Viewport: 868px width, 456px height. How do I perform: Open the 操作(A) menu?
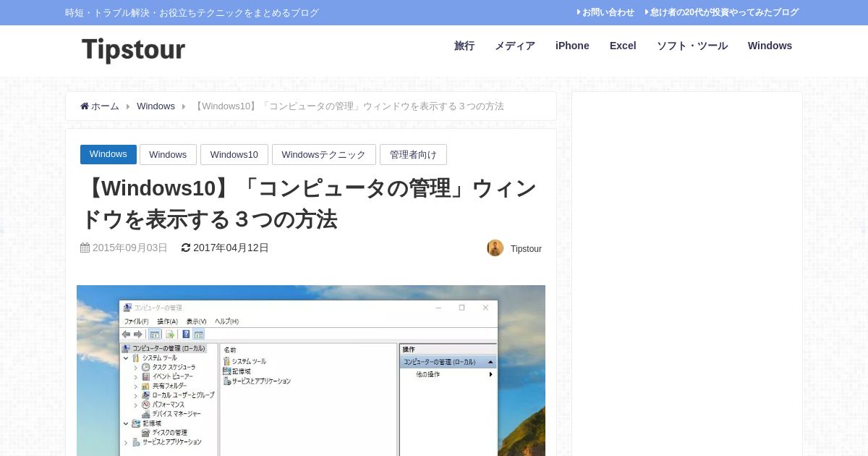[x=167, y=321]
